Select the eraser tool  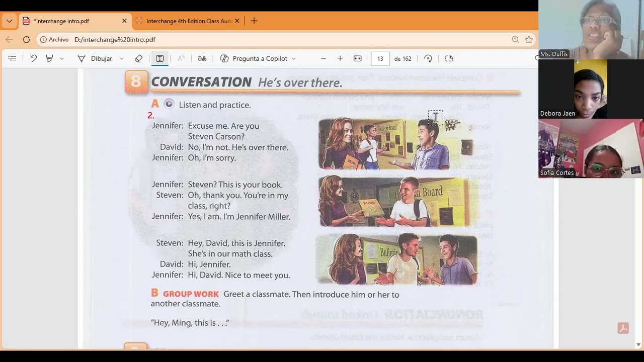tap(139, 58)
